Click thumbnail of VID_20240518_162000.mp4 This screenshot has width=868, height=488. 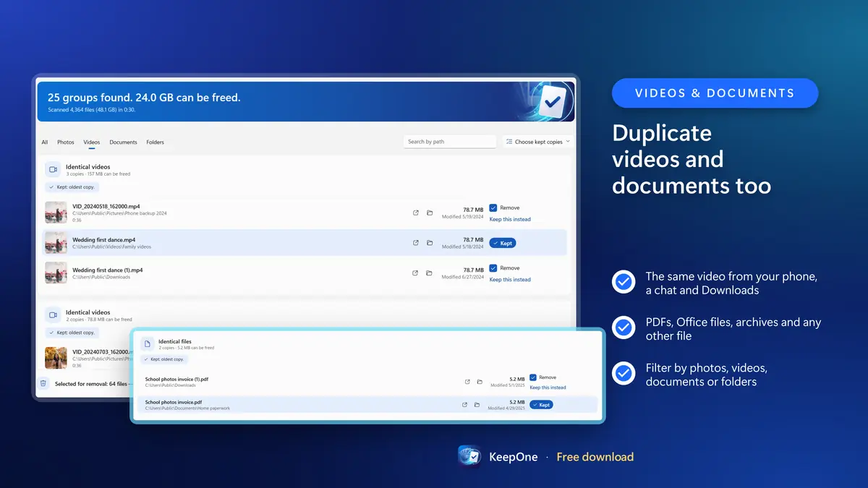[x=56, y=213]
